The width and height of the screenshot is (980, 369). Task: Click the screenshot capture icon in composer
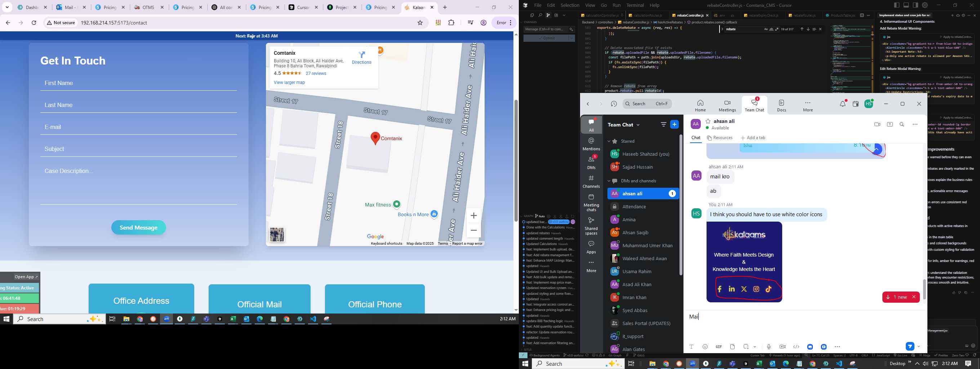click(x=746, y=347)
